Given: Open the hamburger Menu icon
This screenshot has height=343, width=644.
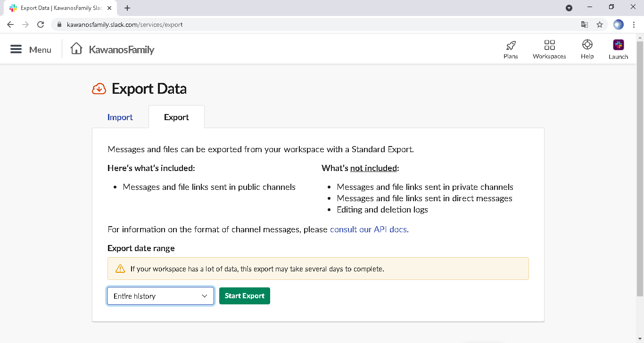Looking at the screenshot, I should pyautogui.click(x=16, y=49).
